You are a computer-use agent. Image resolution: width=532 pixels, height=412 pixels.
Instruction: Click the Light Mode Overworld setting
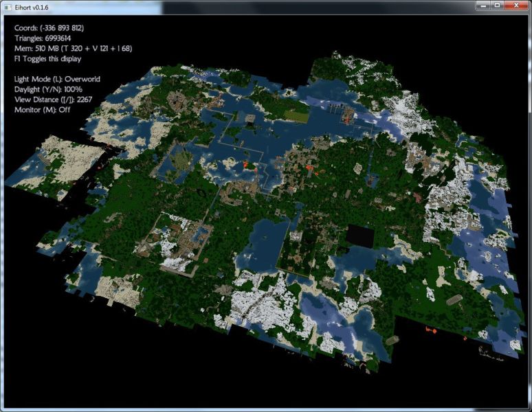pos(57,79)
